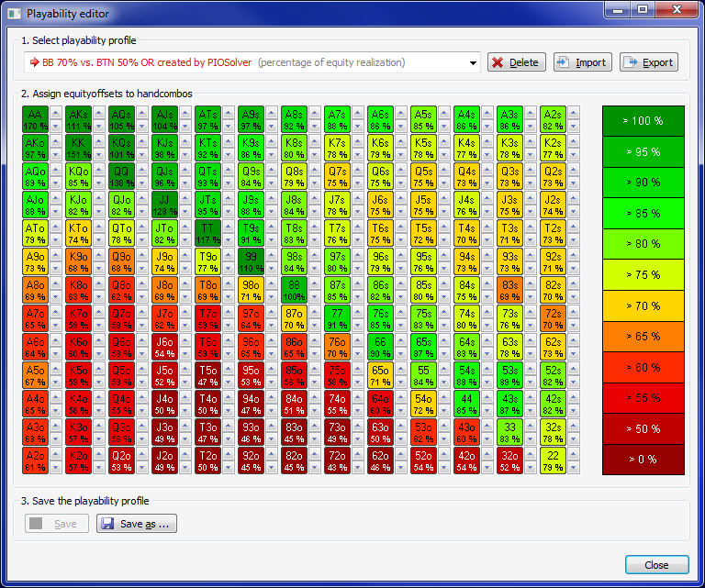Click the Save as … button

click(x=137, y=524)
